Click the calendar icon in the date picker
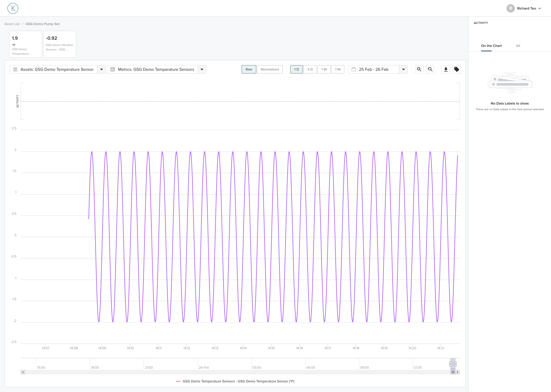This screenshot has height=392, width=551. coord(354,69)
